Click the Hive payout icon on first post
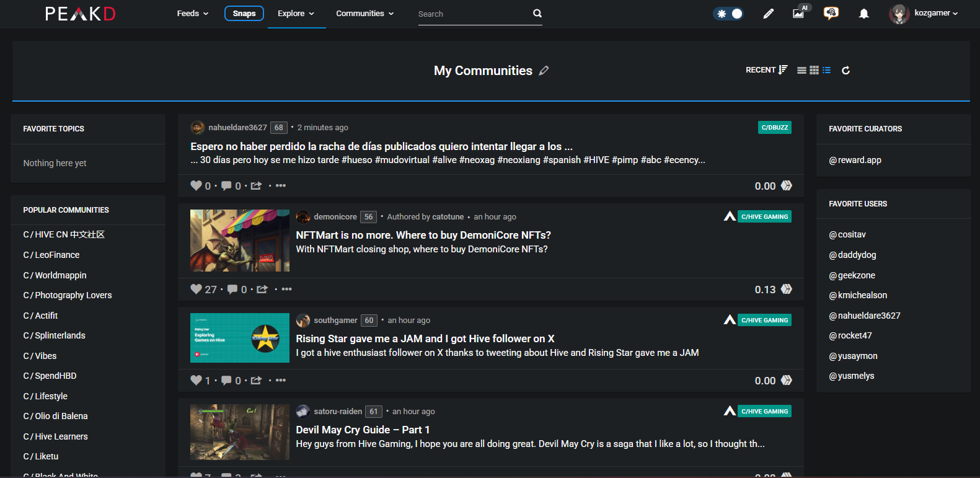Screen dimensions: 980x478 click(787, 185)
